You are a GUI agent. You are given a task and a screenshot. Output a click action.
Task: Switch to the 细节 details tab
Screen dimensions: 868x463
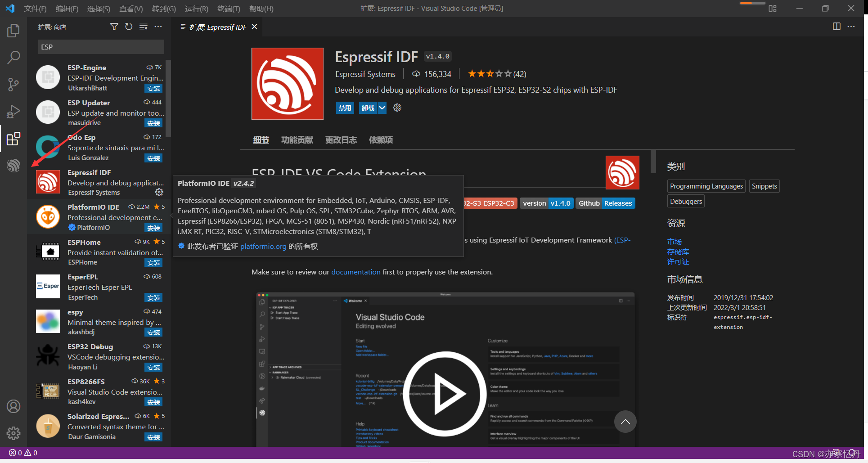pos(261,140)
